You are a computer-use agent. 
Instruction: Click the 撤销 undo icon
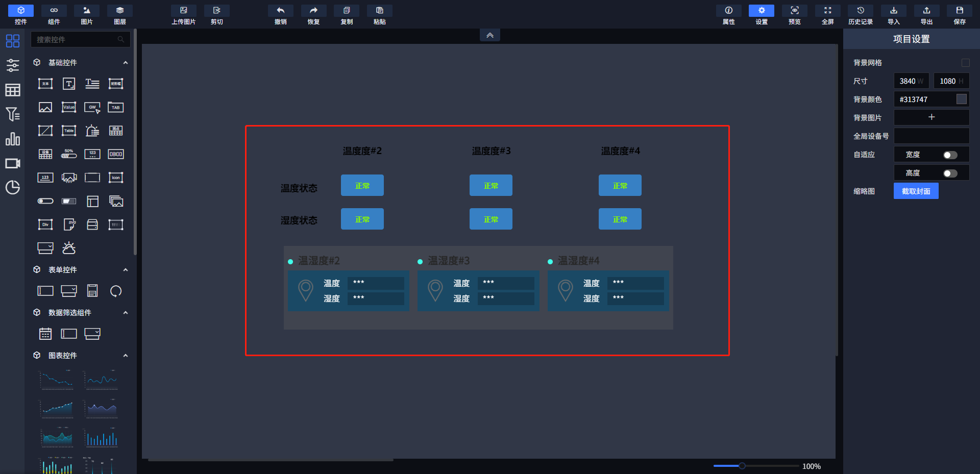(280, 11)
